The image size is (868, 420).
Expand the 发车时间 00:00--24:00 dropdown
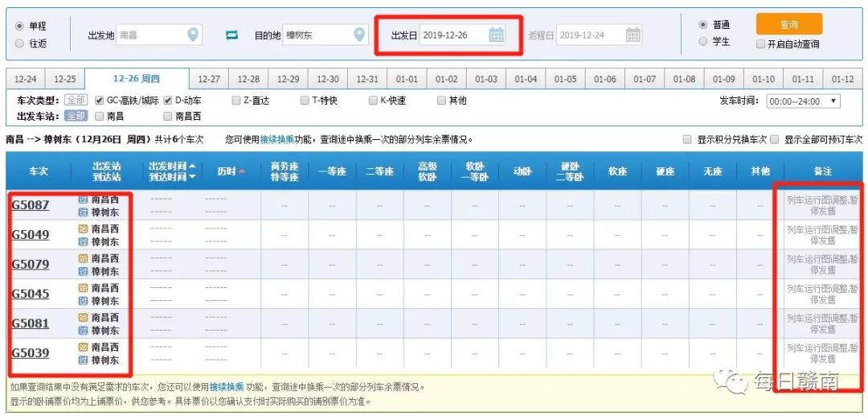point(804,101)
